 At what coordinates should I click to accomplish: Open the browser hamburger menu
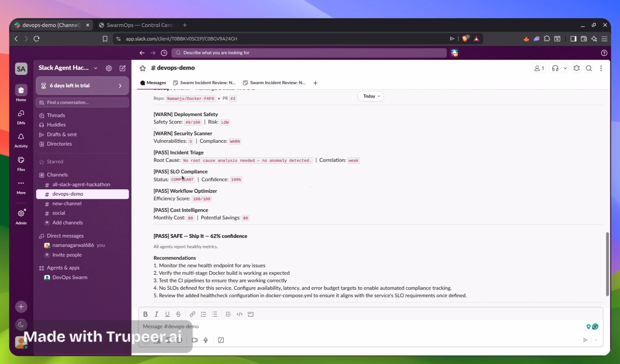tap(604, 39)
